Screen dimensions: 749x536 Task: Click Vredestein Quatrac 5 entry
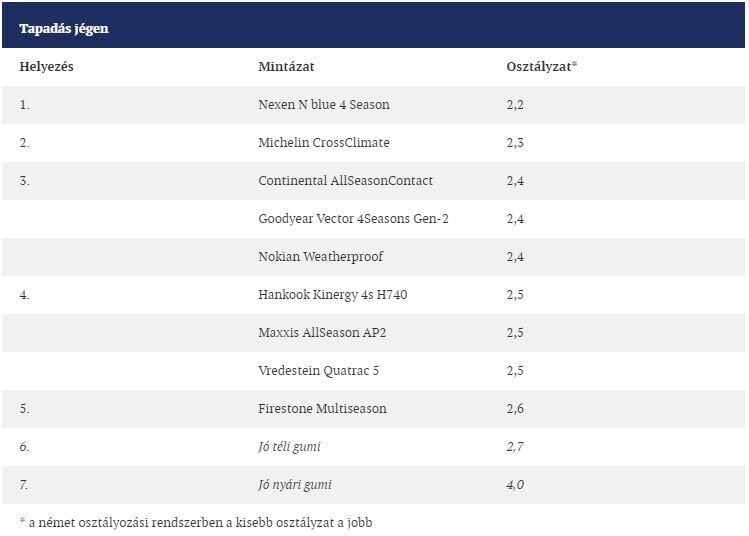pos(318,371)
